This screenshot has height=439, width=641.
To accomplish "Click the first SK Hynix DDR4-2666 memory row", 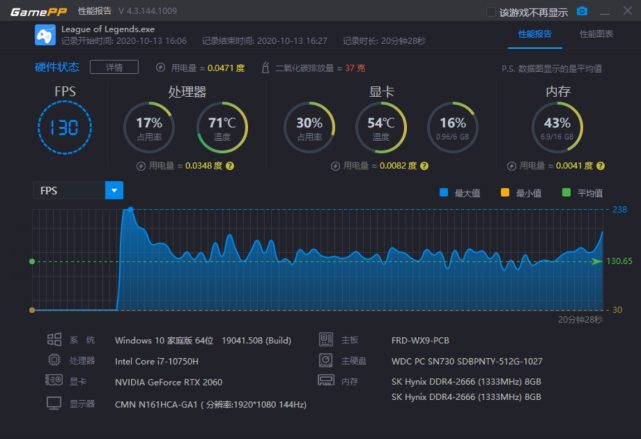I will click(466, 382).
